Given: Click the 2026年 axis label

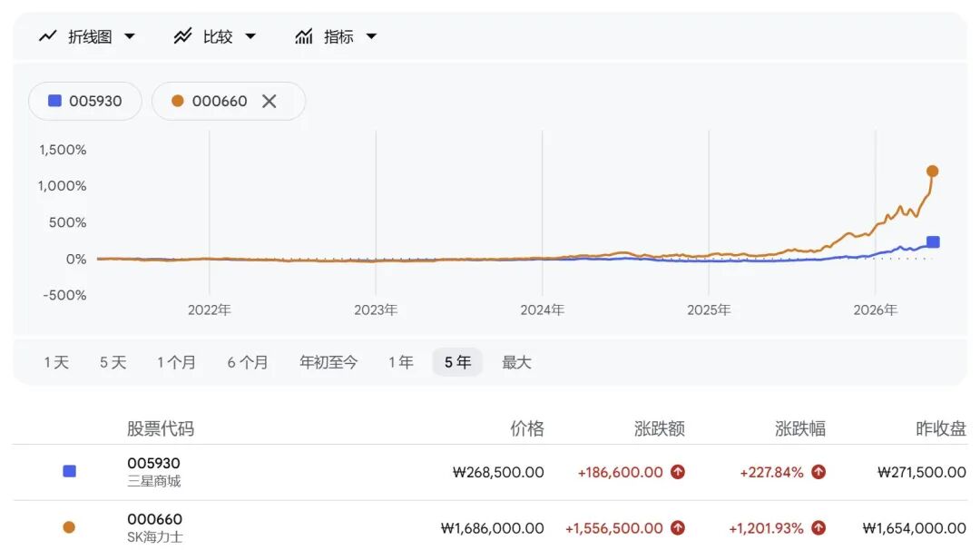Looking at the screenshot, I should point(875,310).
